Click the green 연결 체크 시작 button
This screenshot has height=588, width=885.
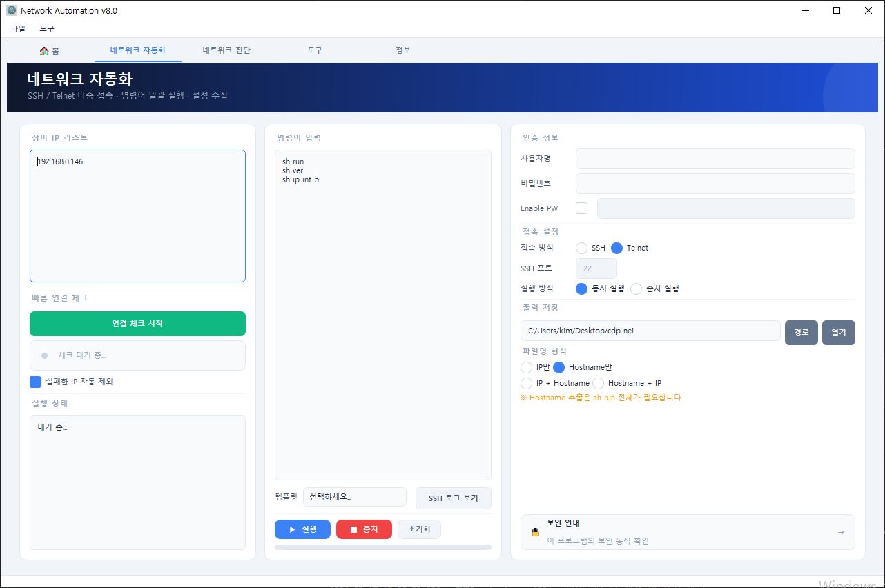coord(137,324)
